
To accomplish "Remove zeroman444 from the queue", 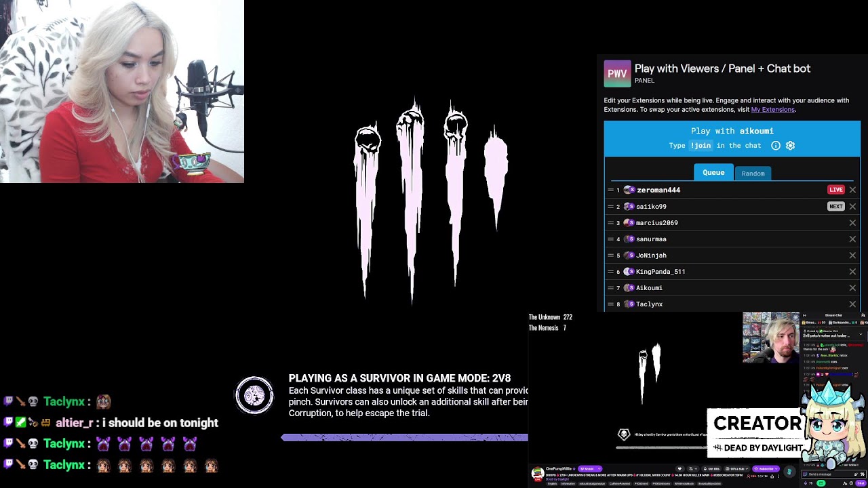I will tap(852, 190).
